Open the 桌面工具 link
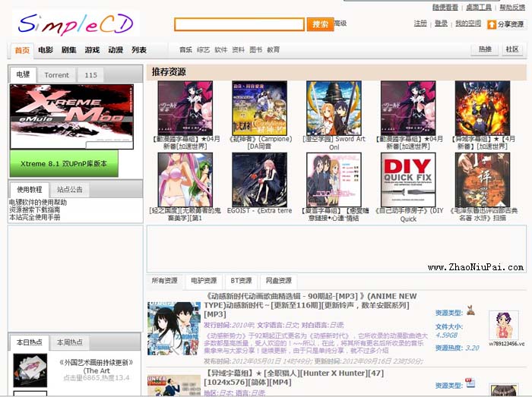 point(479,7)
